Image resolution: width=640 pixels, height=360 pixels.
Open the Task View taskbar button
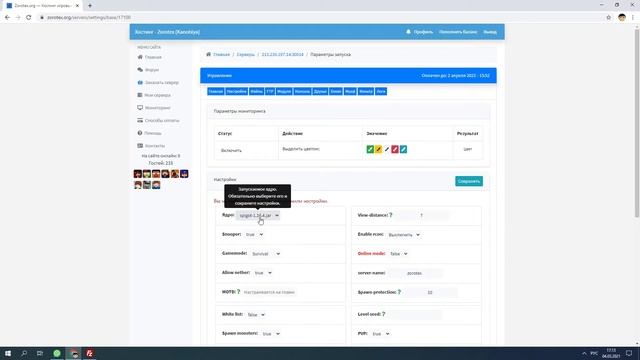(40, 353)
